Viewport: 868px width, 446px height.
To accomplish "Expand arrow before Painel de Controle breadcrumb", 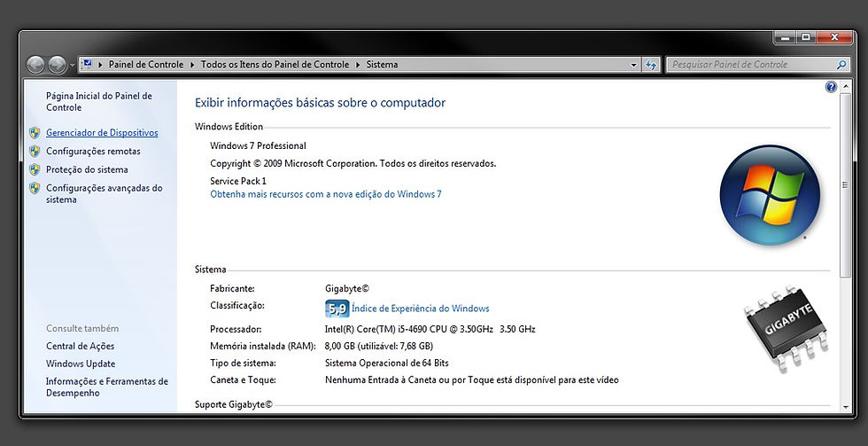I will click(101, 64).
